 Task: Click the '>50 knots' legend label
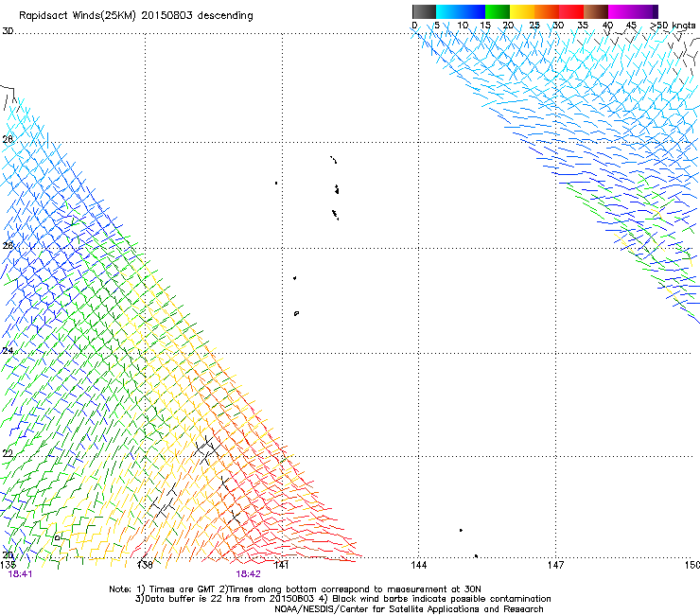(x=673, y=26)
